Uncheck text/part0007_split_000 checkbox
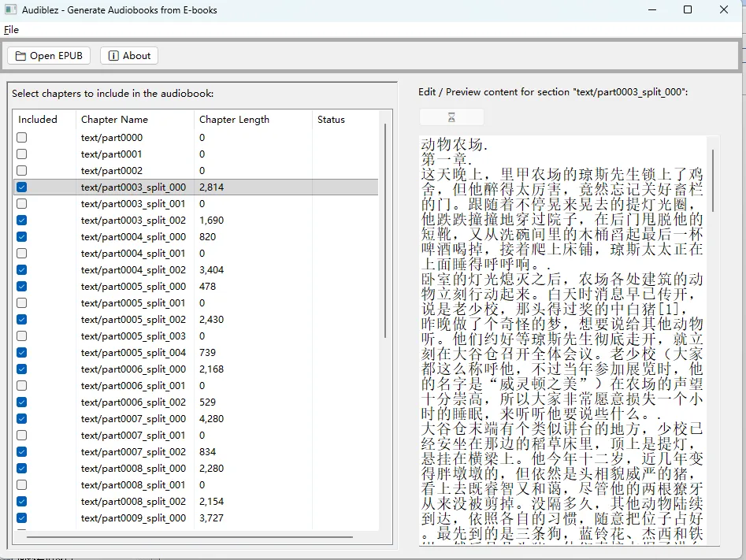Image resolution: width=746 pixels, height=560 pixels. [x=21, y=419]
